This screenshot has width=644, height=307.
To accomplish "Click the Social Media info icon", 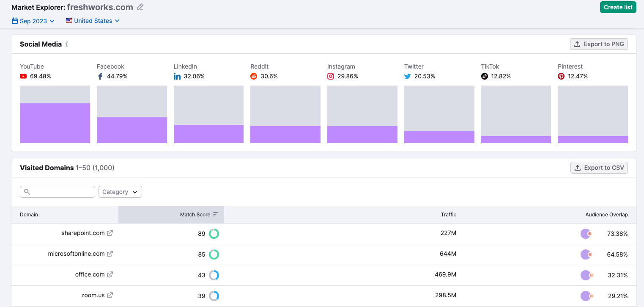I will click(x=67, y=44).
